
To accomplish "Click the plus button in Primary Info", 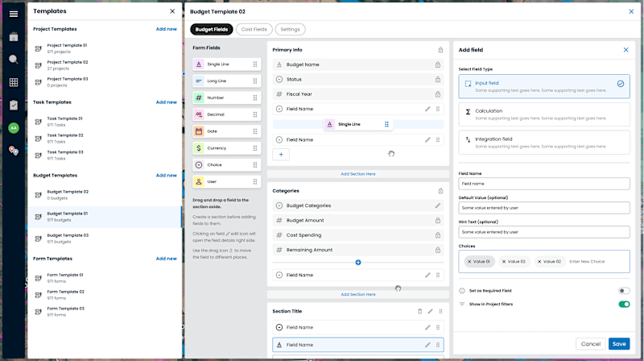I will (281, 155).
